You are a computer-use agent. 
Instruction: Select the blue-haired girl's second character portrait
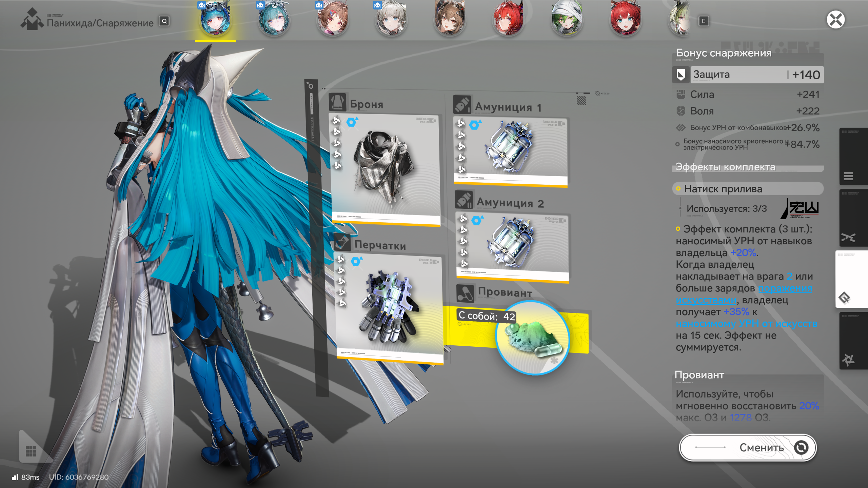click(x=274, y=20)
